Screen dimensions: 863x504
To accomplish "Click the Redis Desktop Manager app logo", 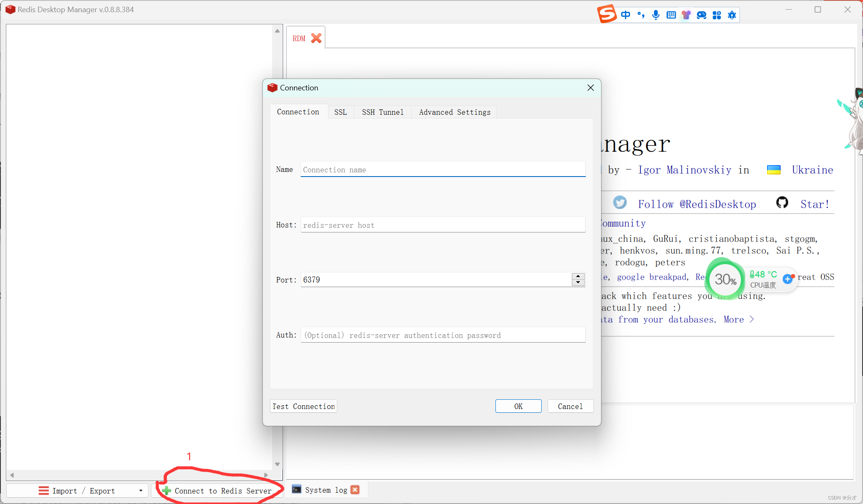I will [11, 9].
